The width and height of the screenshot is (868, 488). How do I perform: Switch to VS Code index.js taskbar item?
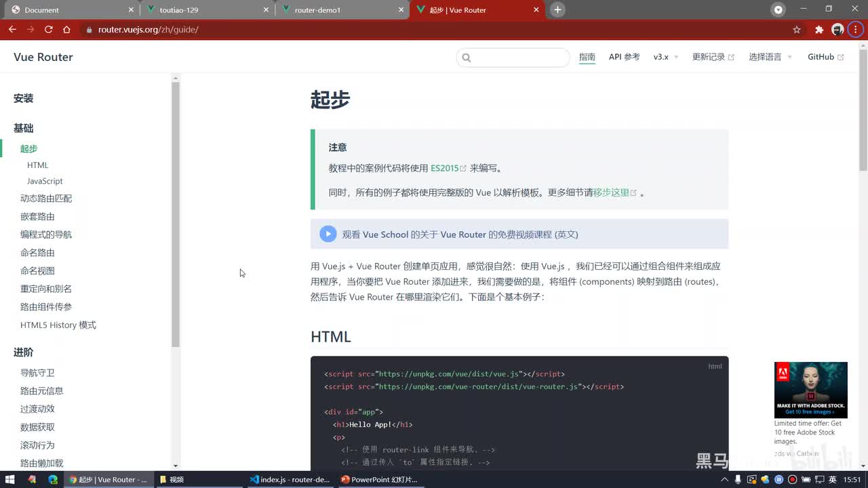tap(290, 479)
